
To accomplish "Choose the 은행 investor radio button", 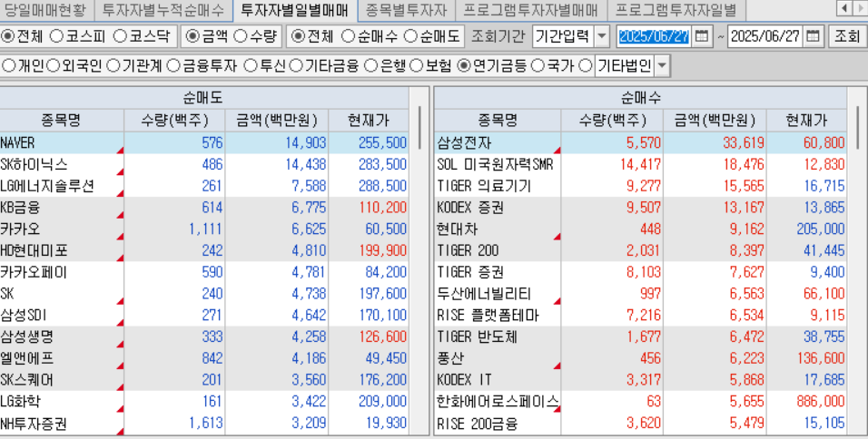I will tap(371, 66).
